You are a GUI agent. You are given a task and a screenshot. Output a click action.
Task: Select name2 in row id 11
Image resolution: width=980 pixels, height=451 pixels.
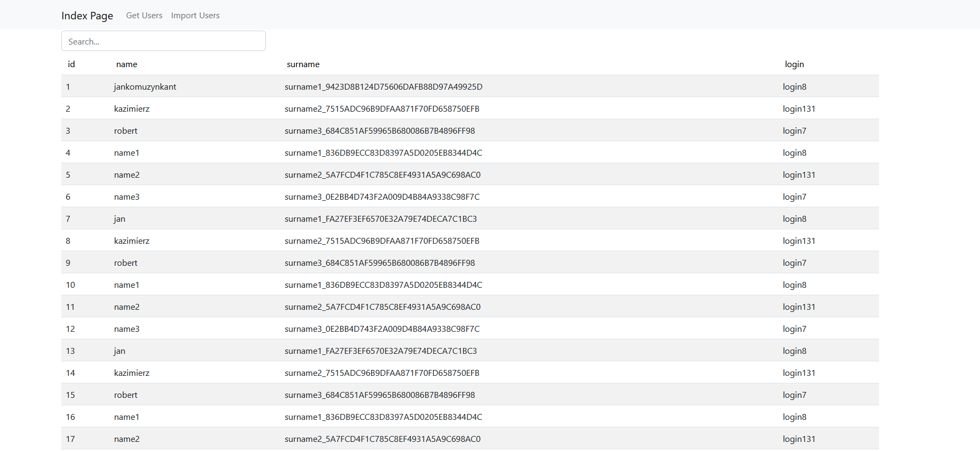127,307
